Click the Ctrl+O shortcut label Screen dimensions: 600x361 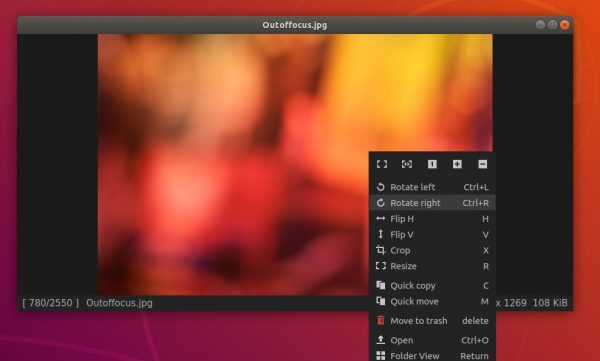click(x=474, y=340)
